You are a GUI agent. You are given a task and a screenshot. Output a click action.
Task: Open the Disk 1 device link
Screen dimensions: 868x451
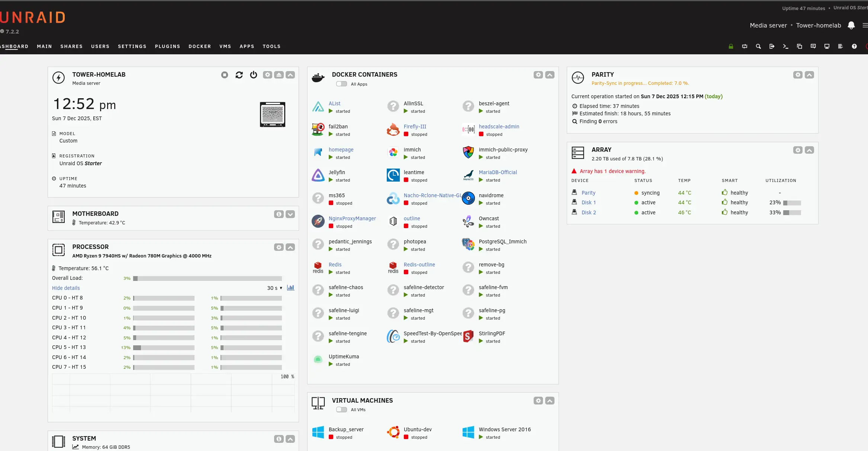point(588,202)
